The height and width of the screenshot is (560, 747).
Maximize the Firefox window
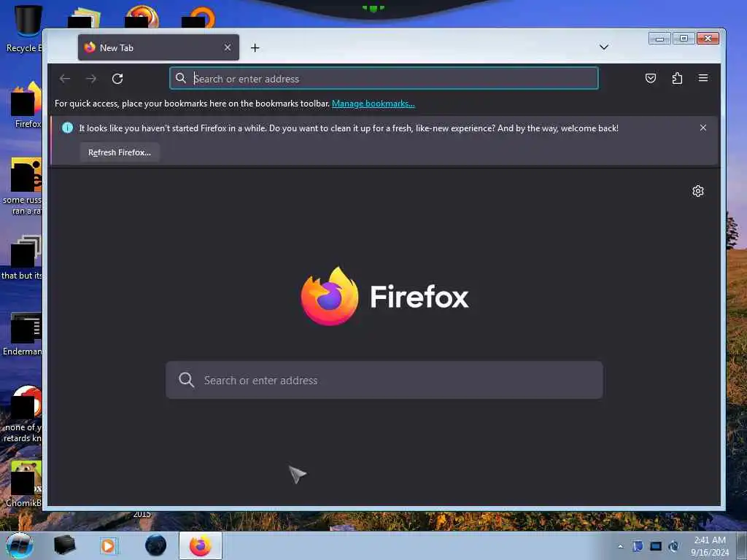(684, 39)
